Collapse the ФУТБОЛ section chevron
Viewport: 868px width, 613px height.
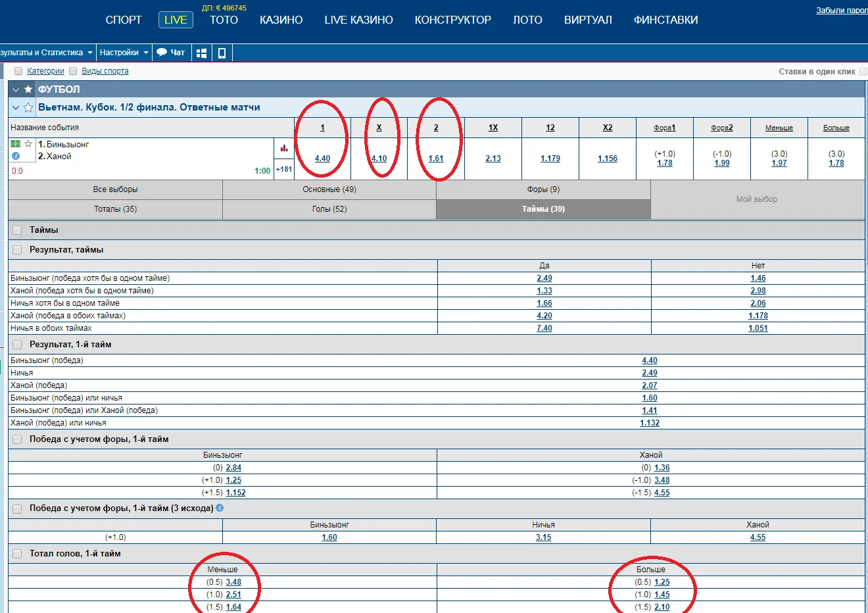tap(16, 89)
